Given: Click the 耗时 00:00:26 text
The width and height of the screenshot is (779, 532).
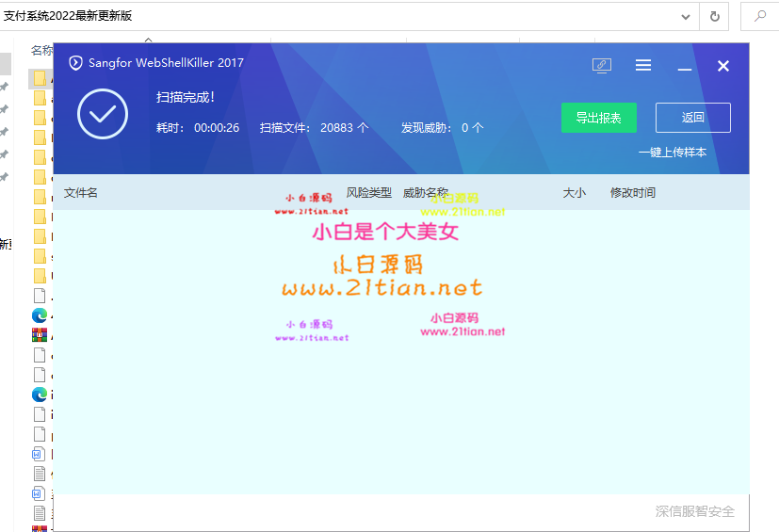Looking at the screenshot, I should tap(198, 128).
